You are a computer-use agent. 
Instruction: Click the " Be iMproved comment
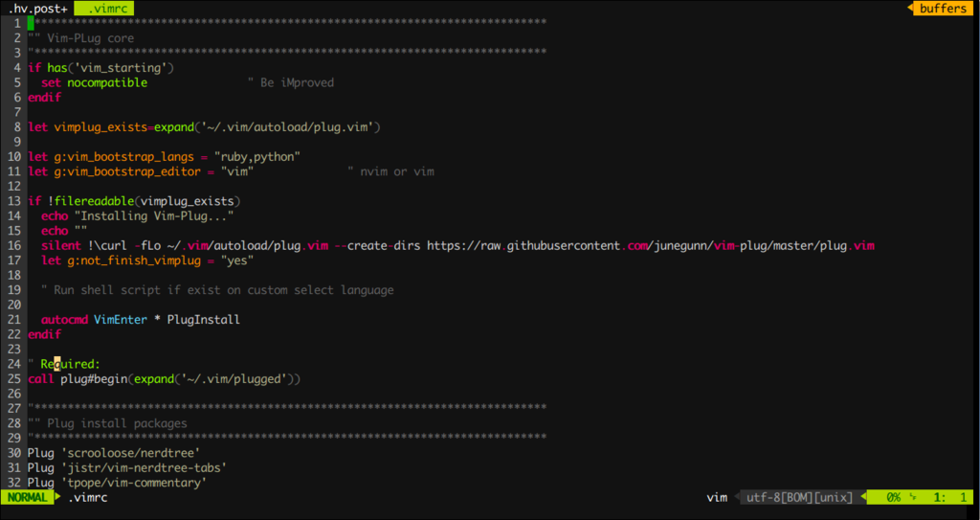tap(291, 82)
